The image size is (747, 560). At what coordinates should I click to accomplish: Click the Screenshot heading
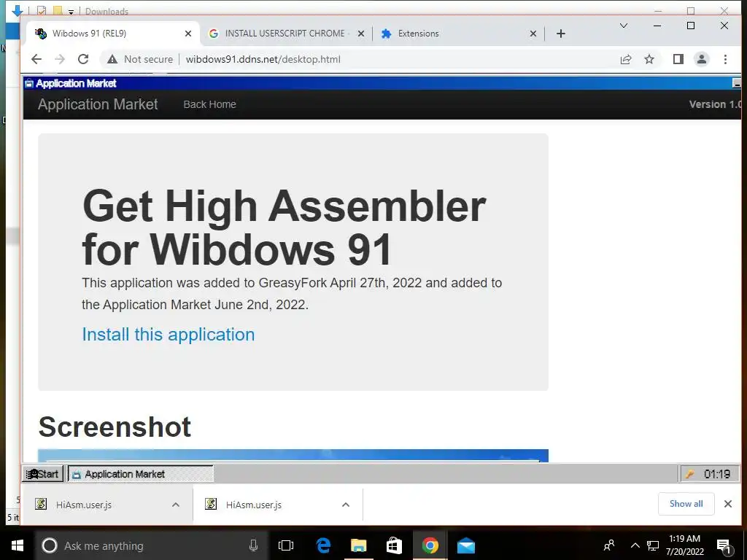115,427
